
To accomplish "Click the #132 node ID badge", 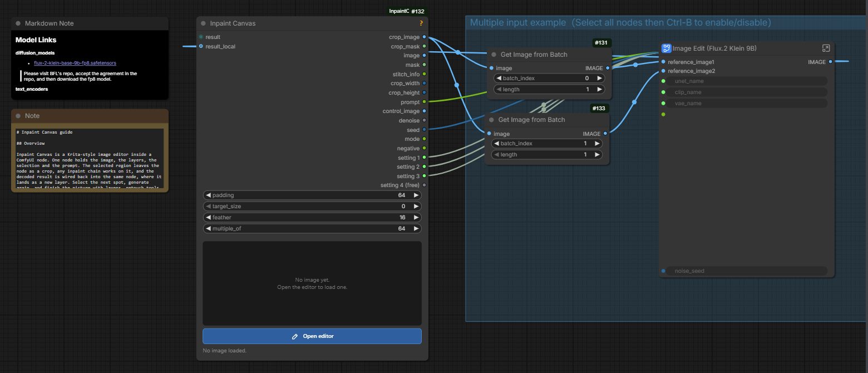I will [418, 11].
